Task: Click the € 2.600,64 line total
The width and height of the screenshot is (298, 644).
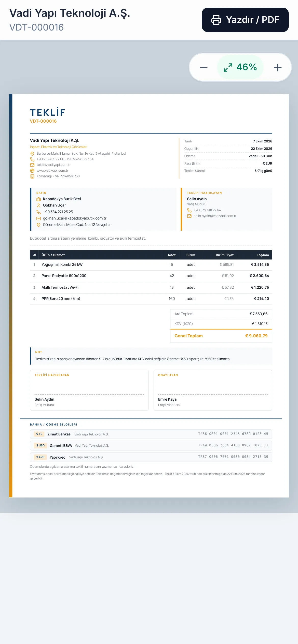Action: coord(259,276)
